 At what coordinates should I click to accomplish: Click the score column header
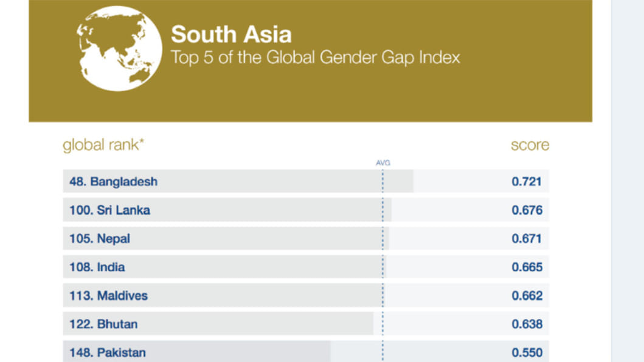530,145
